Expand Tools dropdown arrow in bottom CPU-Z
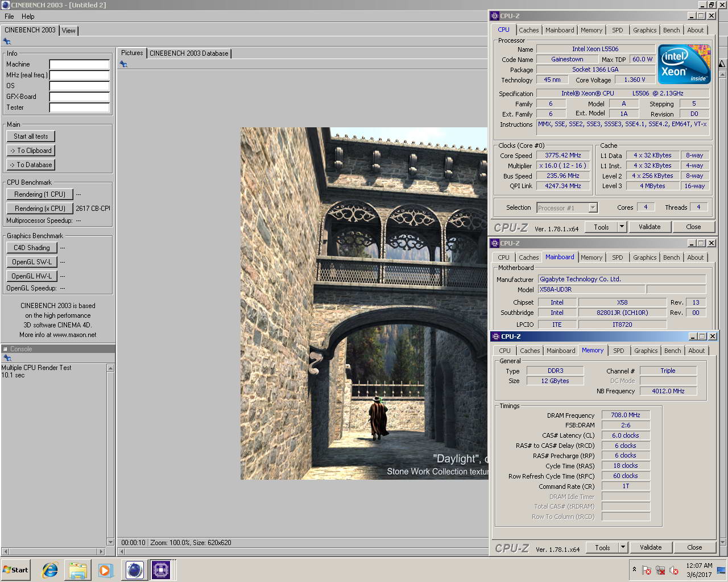Screen dimensions: 728x582 [623, 547]
